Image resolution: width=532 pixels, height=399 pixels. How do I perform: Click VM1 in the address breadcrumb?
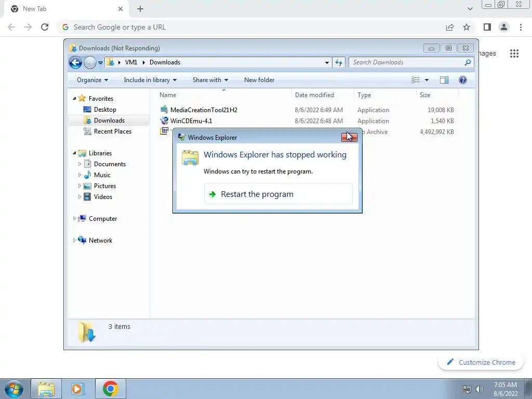tap(131, 62)
